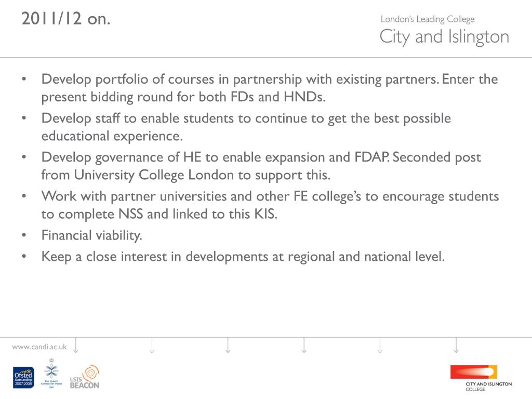Select the 2011/12 on. slide title
This screenshot has width=532, height=399.
66,18
